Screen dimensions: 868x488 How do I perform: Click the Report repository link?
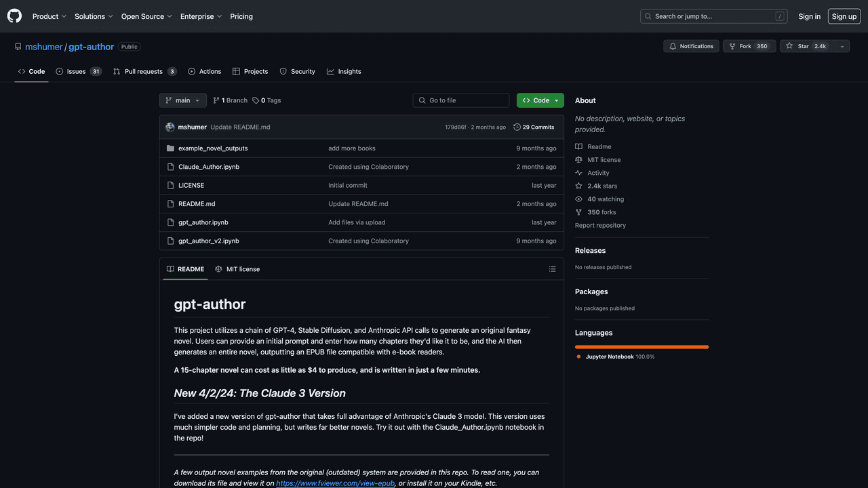[x=600, y=225]
